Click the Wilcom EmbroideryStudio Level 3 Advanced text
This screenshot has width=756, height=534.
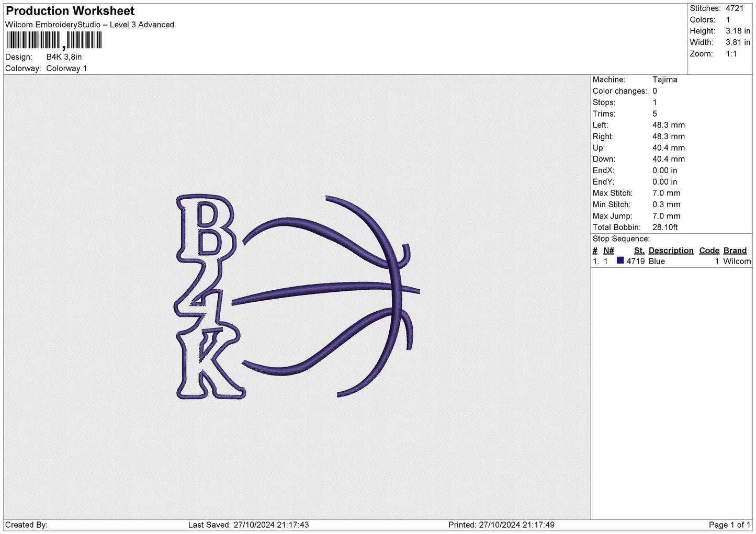pos(89,25)
